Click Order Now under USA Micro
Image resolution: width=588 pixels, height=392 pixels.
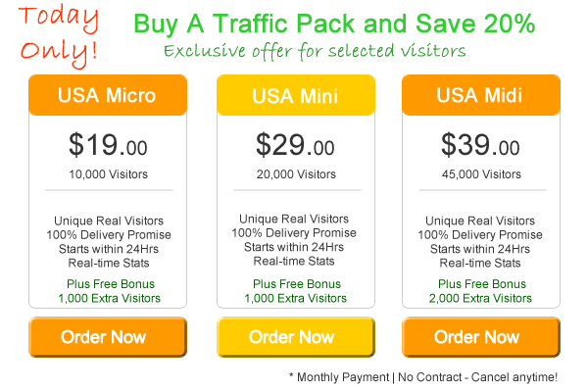[x=108, y=337]
